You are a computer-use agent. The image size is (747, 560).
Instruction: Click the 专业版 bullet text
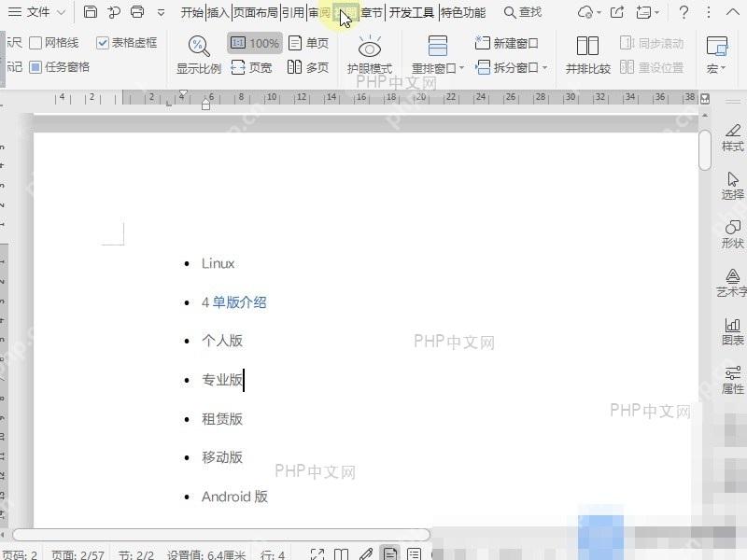click(x=222, y=380)
